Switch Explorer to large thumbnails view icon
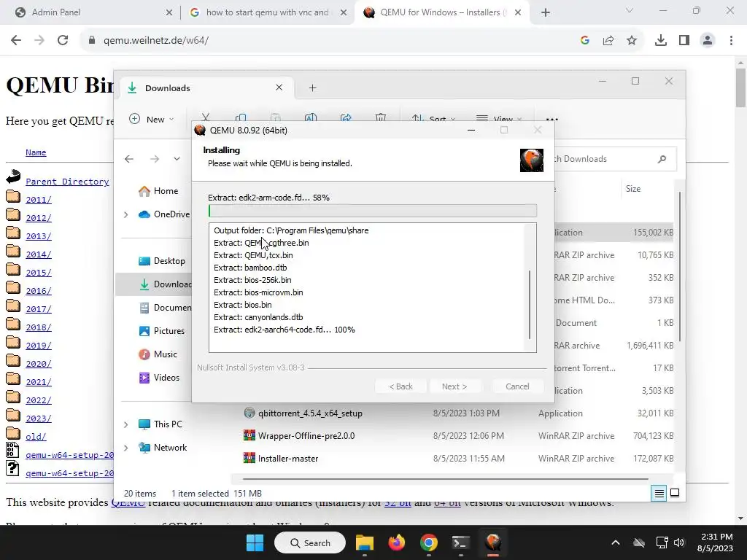Screen dimensions: 747x560 point(675,494)
